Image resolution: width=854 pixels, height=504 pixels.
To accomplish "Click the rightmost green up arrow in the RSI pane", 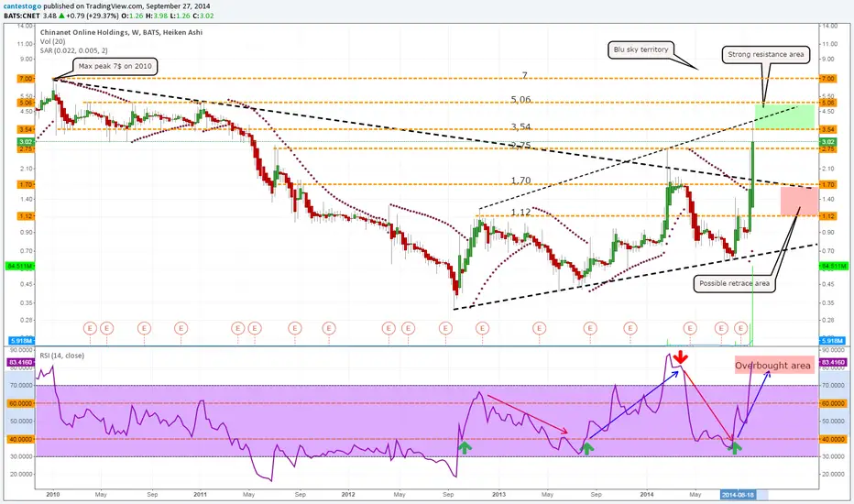I will point(735,448).
